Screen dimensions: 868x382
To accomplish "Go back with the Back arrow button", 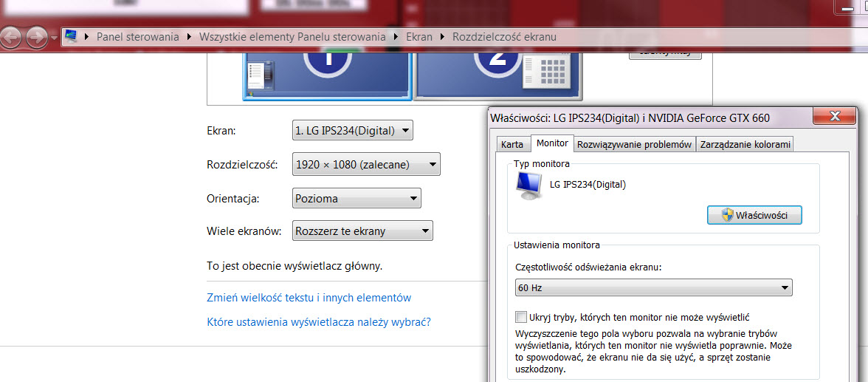I will (10, 38).
